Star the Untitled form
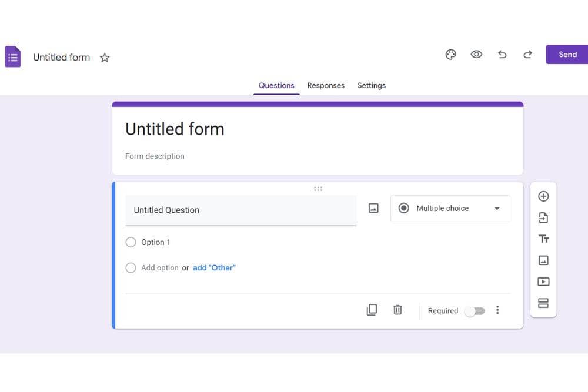Viewport: 588px width, 392px height. pyautogui.click(x=105, y=58)
